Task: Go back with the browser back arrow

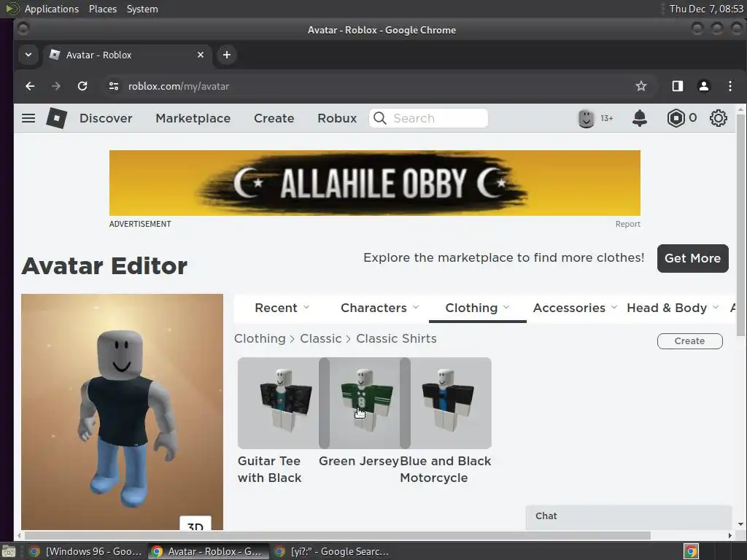Action: coord(30,86)
